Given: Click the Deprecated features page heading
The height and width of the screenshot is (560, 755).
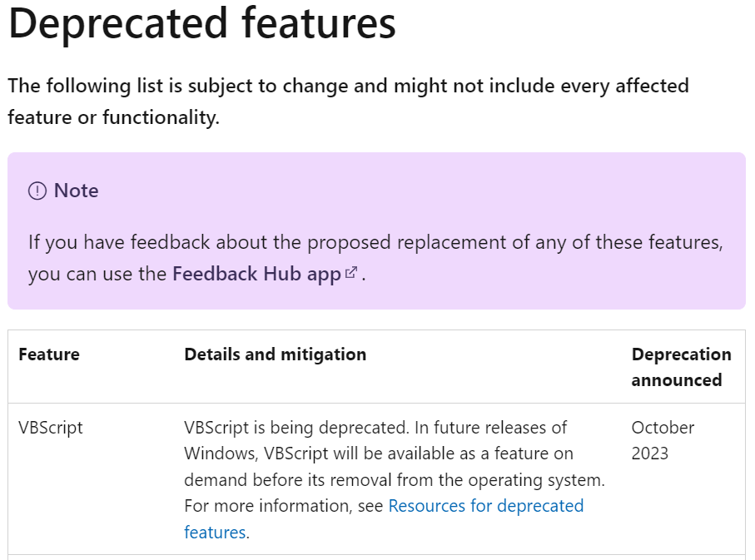Looking at the screenshot, I should tap(201, 23).
